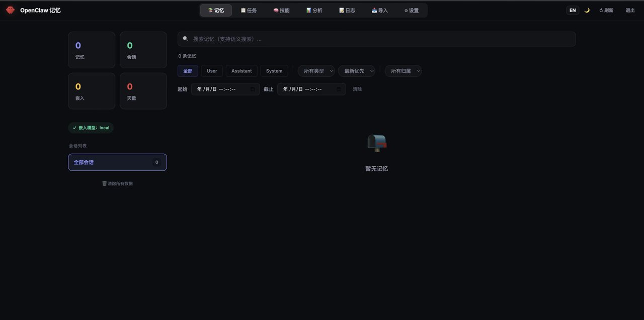Viewport: 644px width, 320px height.
Task: Log out with the 退出 button
Action: pos(630,10)
